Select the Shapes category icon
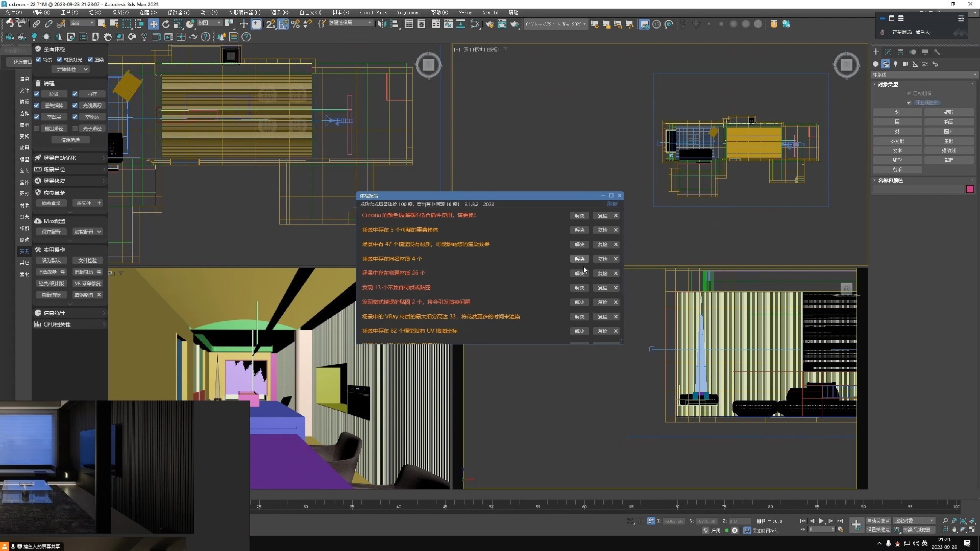The height and width of the screenshot is (551, 980). click(886, 64)
